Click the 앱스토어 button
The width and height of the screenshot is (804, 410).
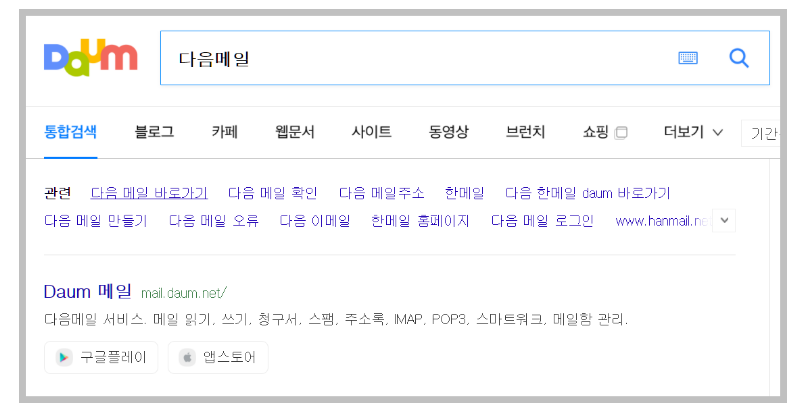click(x=218, y=357)
